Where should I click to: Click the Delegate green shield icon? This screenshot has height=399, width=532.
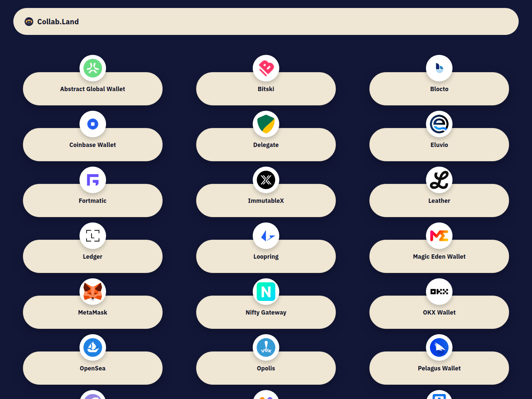(266, 124)
